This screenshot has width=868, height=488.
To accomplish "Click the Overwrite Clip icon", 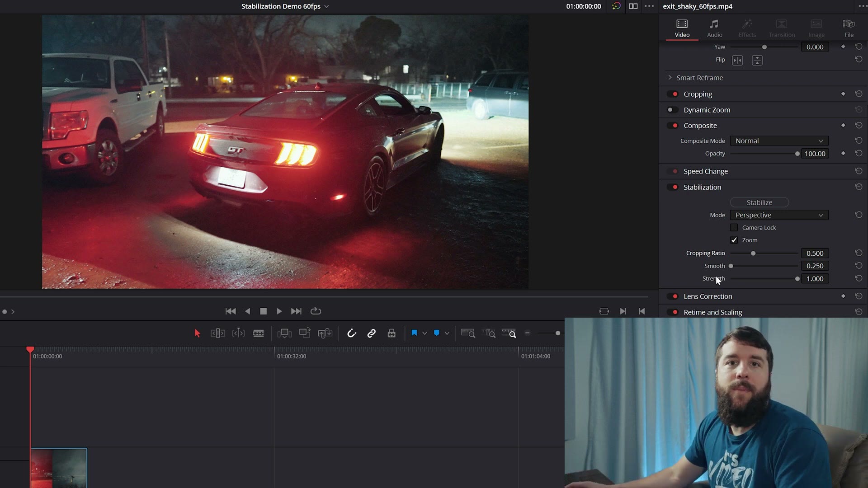I will tap(305, 333).
